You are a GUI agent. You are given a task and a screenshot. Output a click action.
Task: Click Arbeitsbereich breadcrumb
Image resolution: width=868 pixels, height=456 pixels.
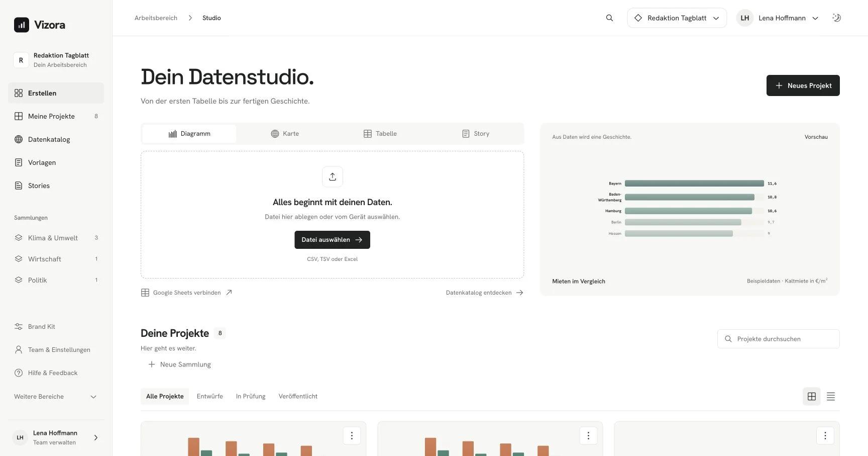point(156,18)
